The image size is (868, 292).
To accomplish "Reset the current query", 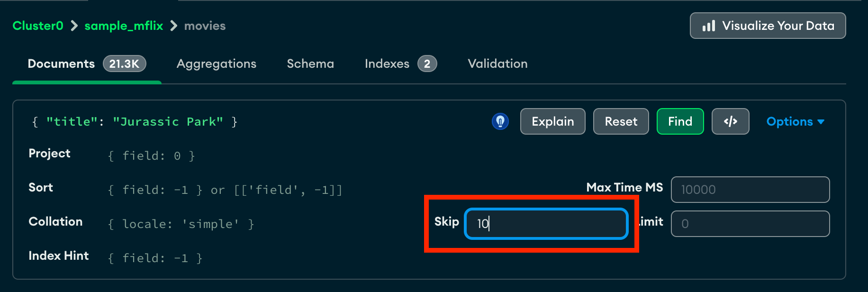I will [621, 121].
